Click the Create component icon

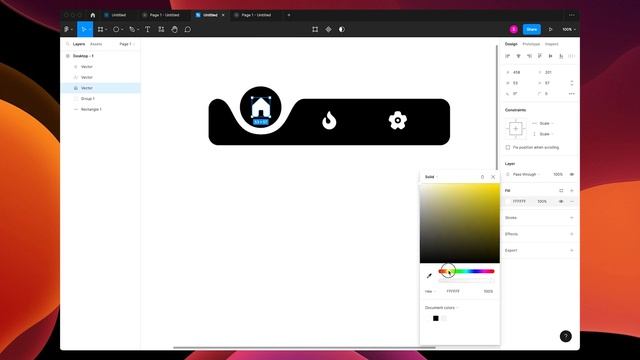coord(329,29)
